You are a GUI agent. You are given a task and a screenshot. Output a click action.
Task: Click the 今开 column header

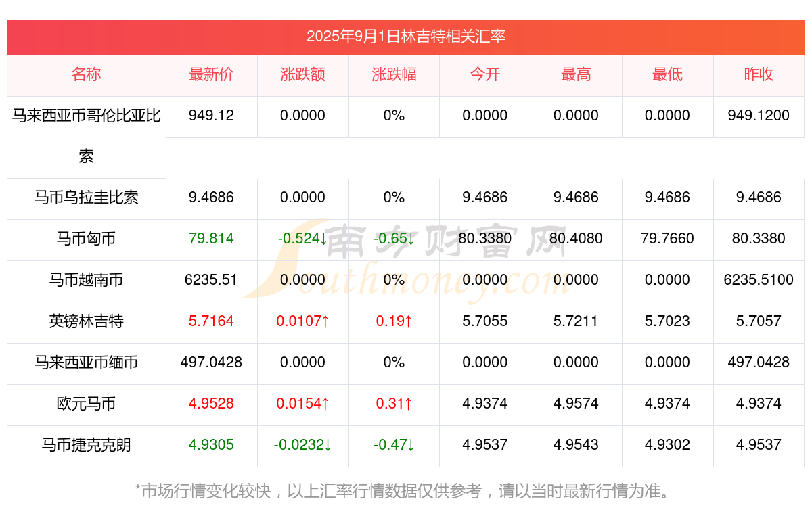(x=485, y=74)
